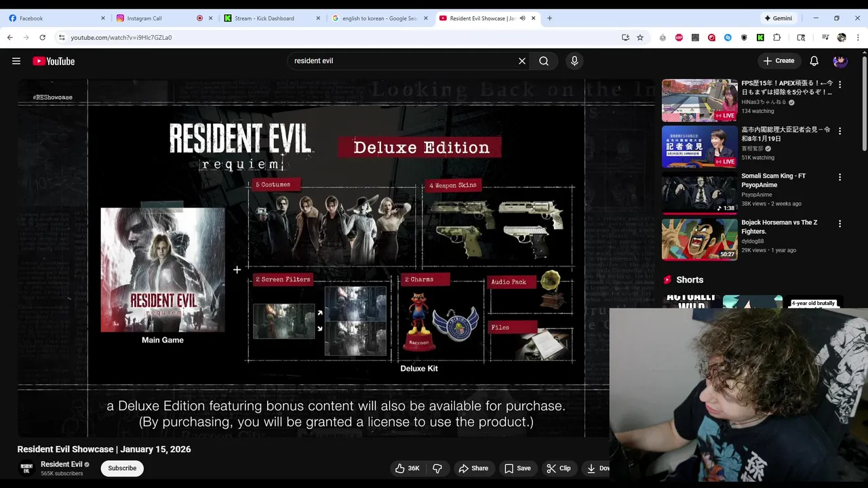Viewport: 868px width, 488px height.
Task: Open the Extensions puzzle menu
Action: [x=777, y=37]
